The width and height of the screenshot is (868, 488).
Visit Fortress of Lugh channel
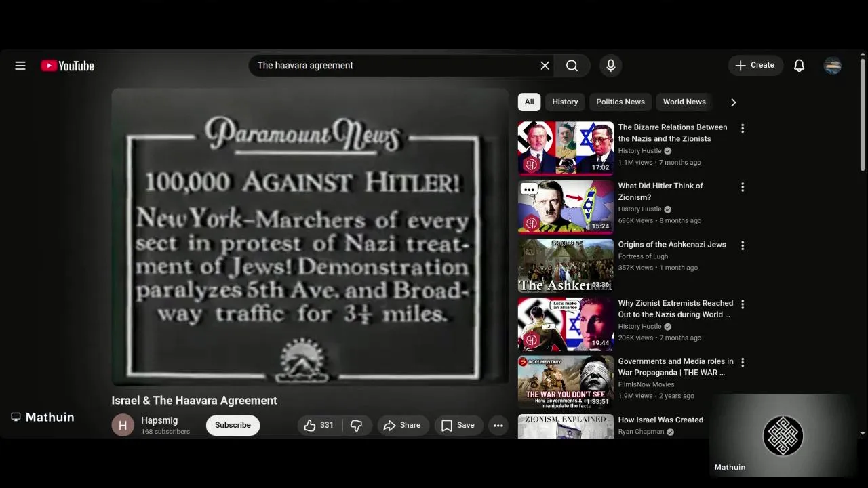coord(643,256)
